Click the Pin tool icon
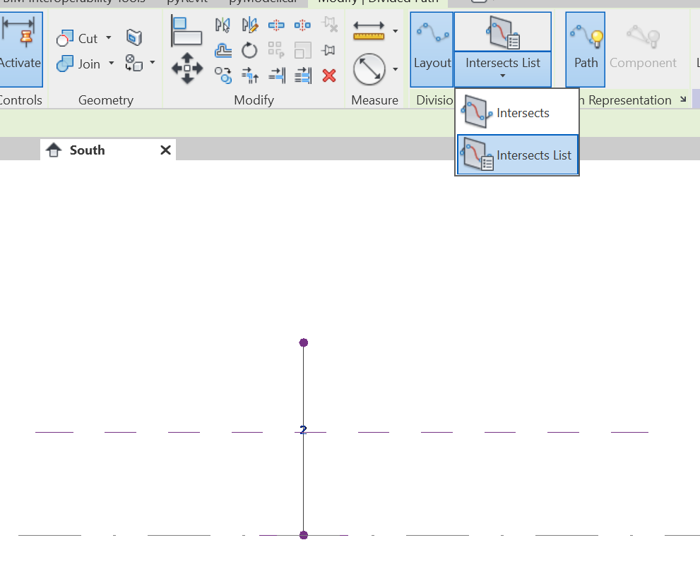Viewport: 700px width, 588px height. (x=328, y=50)
